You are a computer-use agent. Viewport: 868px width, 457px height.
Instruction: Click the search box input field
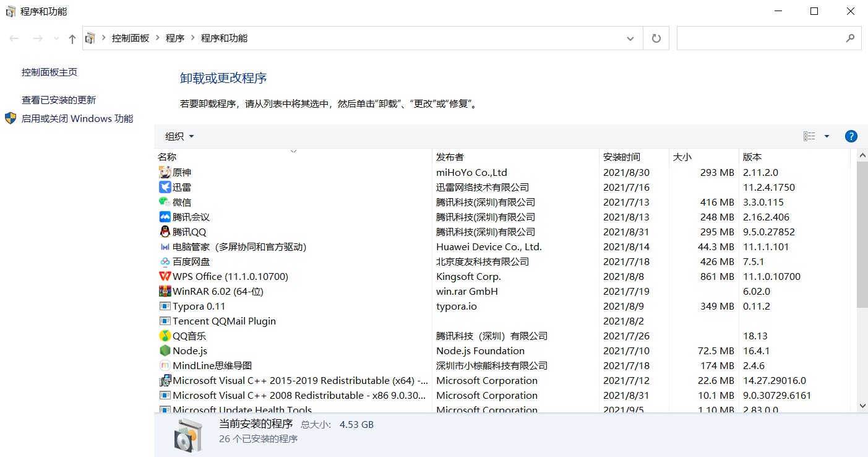coord(769,38)
